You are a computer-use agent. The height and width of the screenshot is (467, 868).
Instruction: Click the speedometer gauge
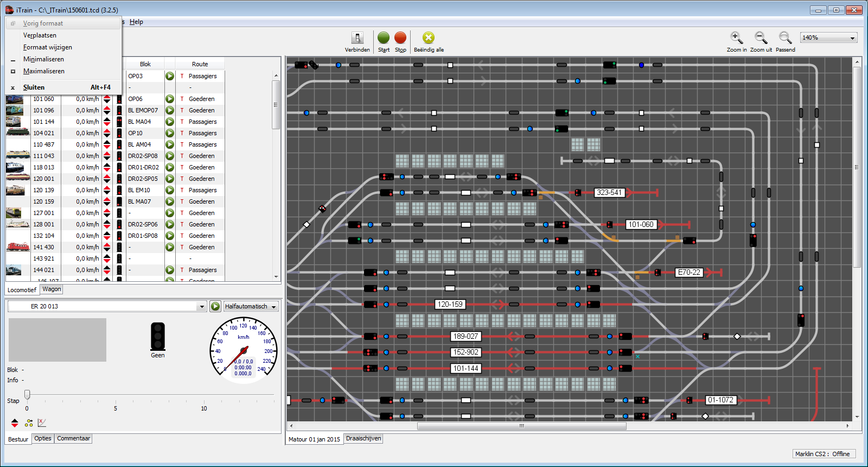(244, 350)
